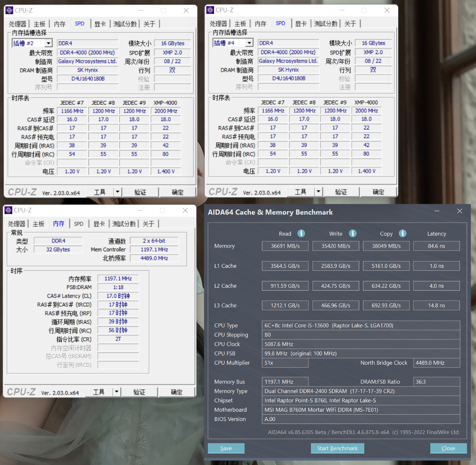The image size is (476, 465).
Task: Click Memory Latency 84.6 ns field
Action: (x=437, y=246)
